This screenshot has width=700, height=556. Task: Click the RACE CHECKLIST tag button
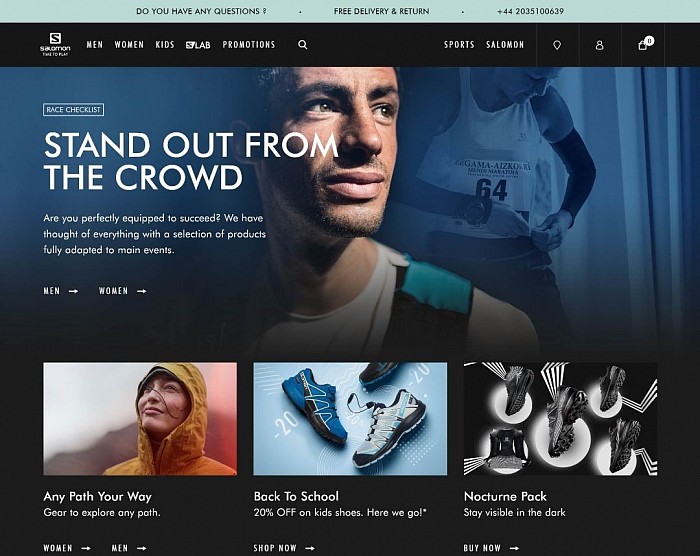point(74,109)
